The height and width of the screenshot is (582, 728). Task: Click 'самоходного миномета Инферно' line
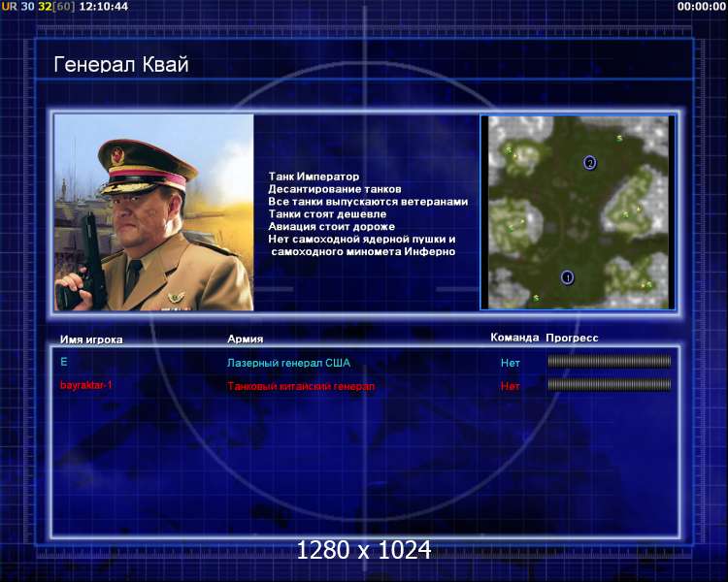(363, 251)
